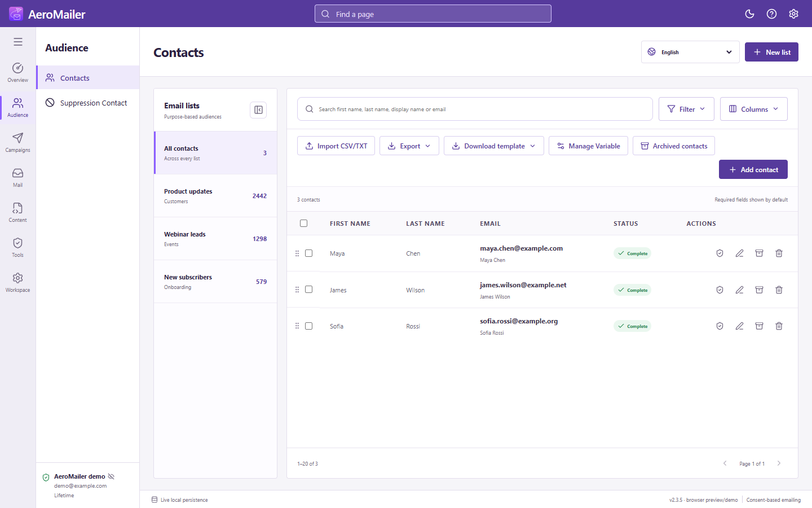Click the Add contact button
This screenshot has width=812, height=508.
(x=753, y=169)
